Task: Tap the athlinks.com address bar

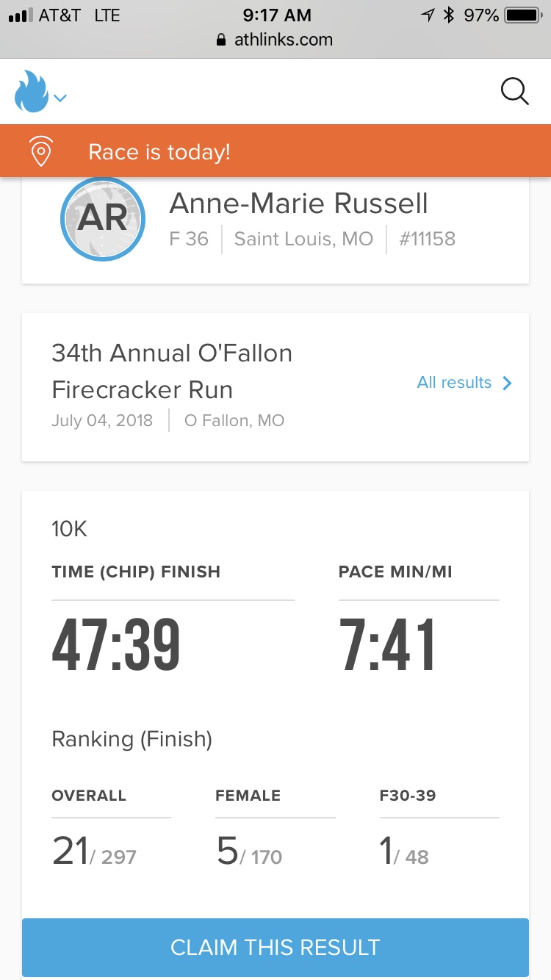Action: tap(283, 40)
